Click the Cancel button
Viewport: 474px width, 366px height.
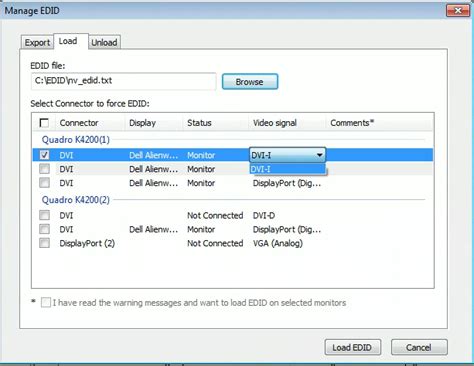[419, 348]
